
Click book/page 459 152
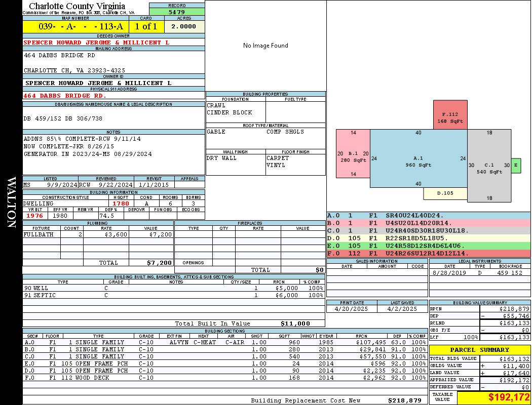click(x=510, y=273)
